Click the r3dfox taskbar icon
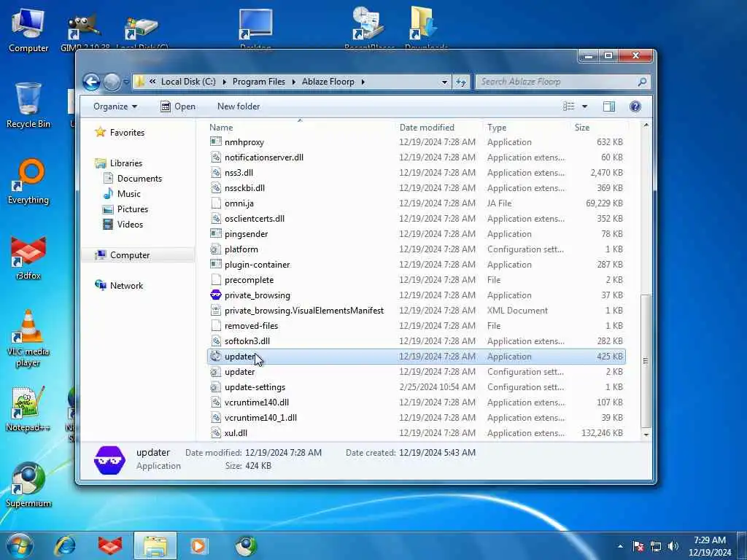 tap(110, 545)
